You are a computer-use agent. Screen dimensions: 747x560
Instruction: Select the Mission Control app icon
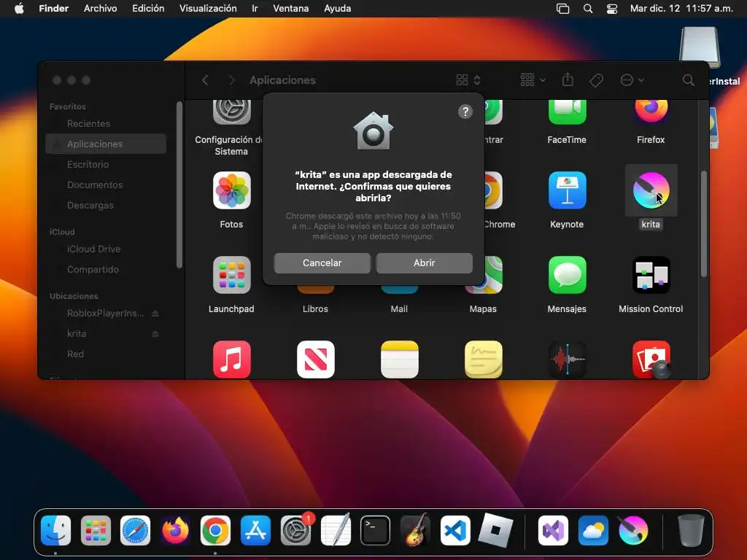point(651,275)
